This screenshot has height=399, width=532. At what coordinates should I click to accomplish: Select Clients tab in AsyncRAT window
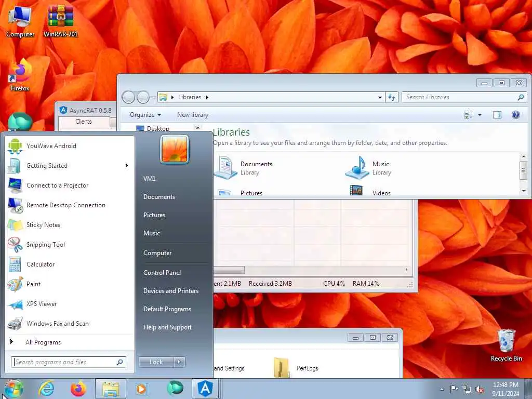coord(84,122)
